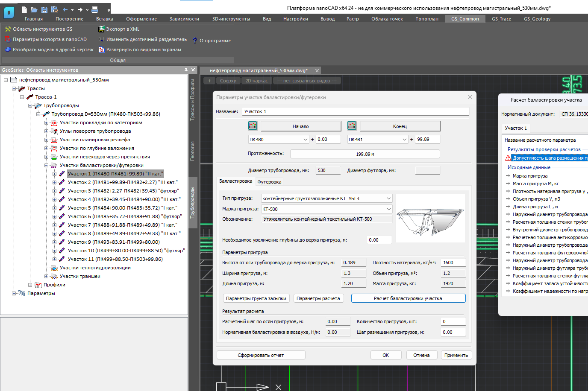
Task: Click profile picker icon beside Конец
Action: (x=352, y=125)
